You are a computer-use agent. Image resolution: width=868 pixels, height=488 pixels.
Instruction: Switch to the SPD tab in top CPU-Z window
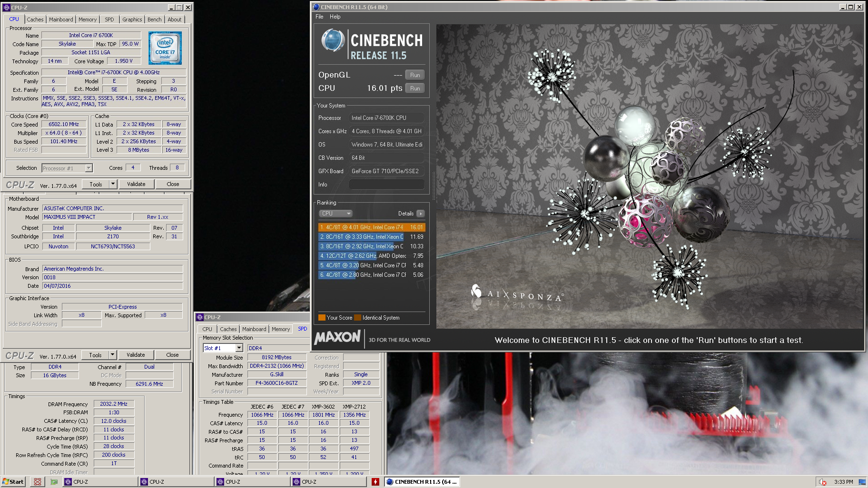click(109, 20)
